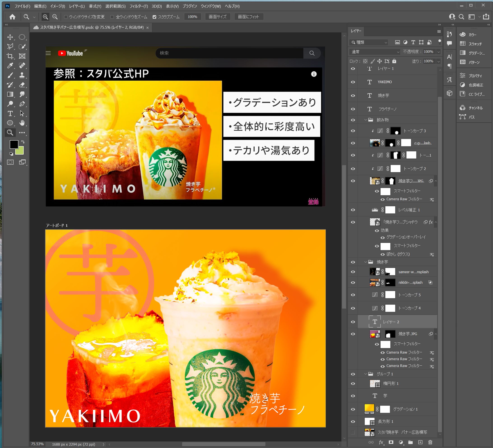Enable ウィンドウサイズを変更 checkbox
The height and width of the screenshot is (448, 493).
[66, 17]
